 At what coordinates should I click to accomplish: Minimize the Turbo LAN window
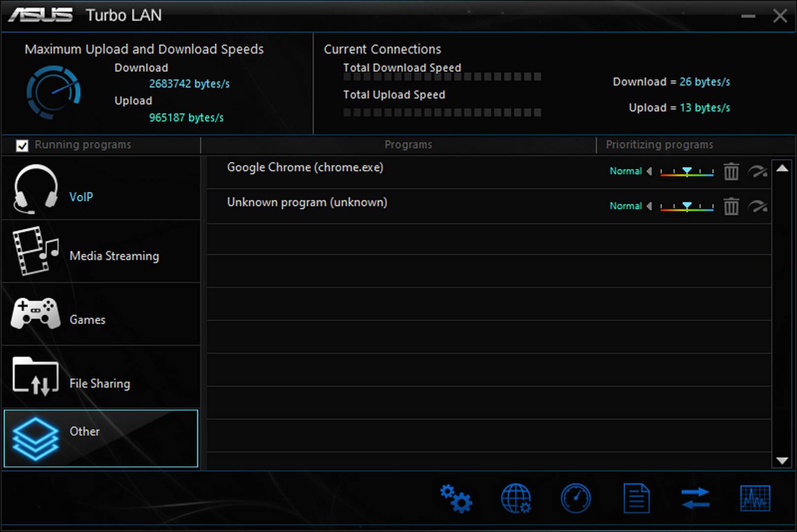pos(748,16)
